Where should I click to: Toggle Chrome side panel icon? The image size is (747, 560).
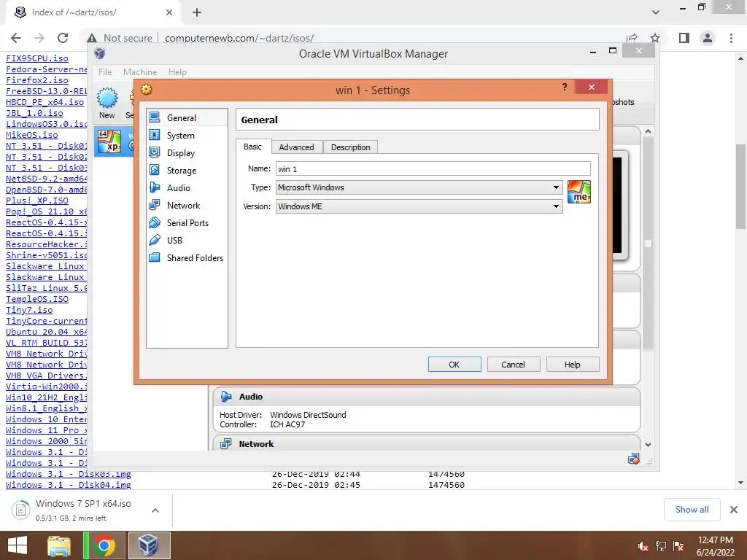click(x=684, y=38)
